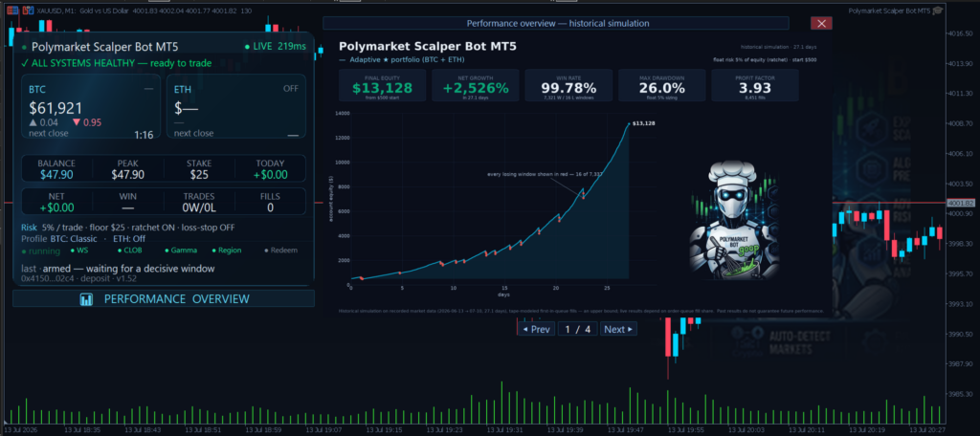Screen dimensions: 980x436
Task: Click the BALANCE value $47.90
Action: pyautogui.click(x=56, y=174)
